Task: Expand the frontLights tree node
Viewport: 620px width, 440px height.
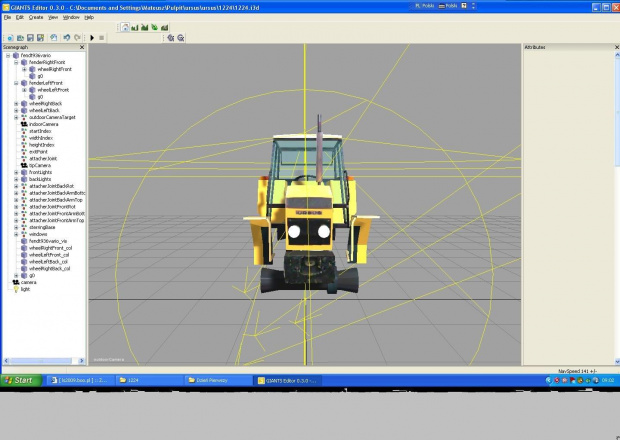Action: pyautogui.click(x=16, y=172)
